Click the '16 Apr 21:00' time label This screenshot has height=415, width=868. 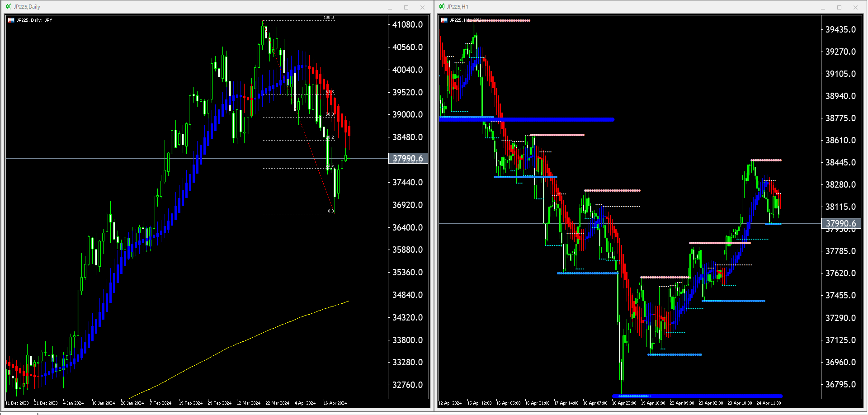click(x=537, y=403)
